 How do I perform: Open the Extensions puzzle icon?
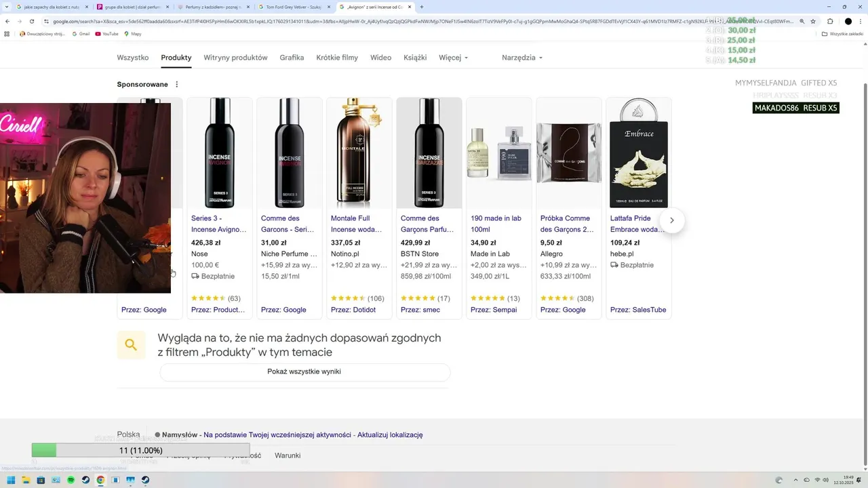coord(830,21)
